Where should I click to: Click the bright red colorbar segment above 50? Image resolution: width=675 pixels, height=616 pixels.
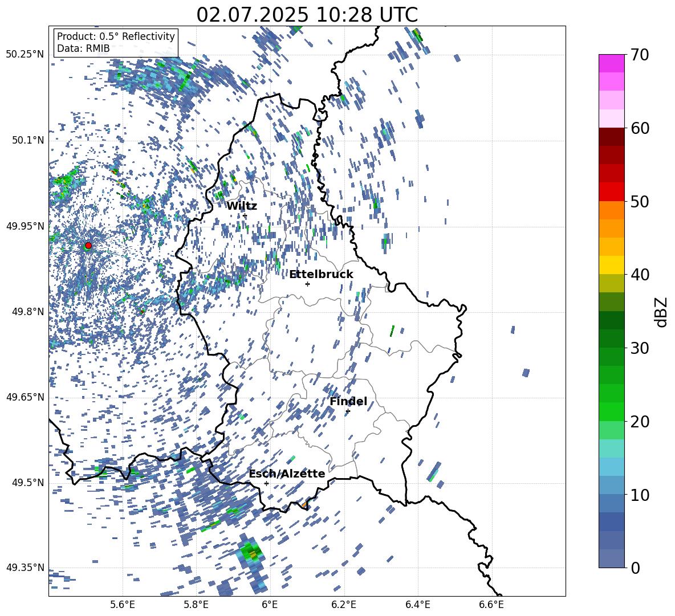pyautogui.click(x=611, y=191)
